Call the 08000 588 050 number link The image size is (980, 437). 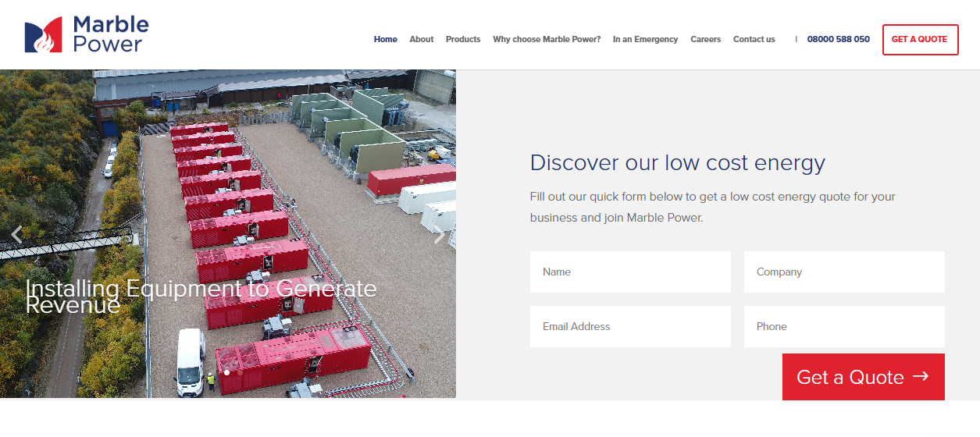838,39
